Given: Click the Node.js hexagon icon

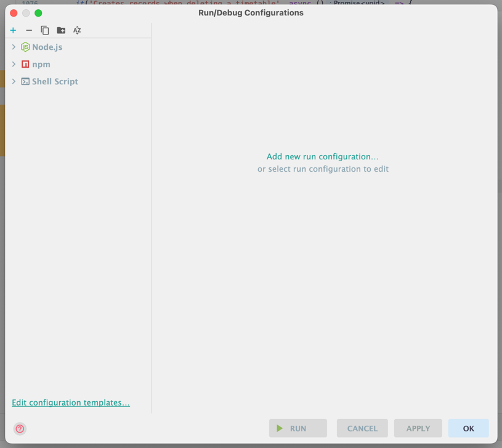Looking at the screenshot, I should pos(25,47).
